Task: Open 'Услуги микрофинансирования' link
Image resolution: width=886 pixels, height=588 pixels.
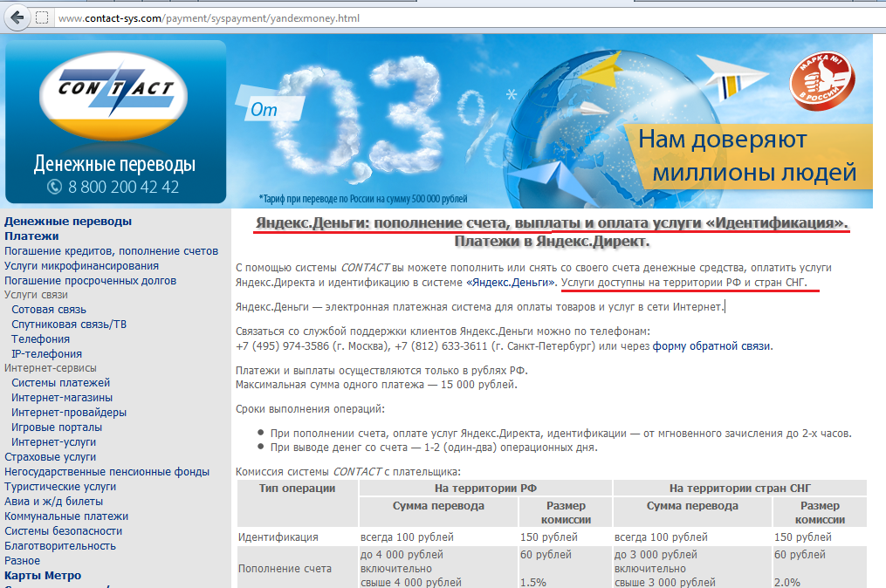Action: (x=81, y=265)
